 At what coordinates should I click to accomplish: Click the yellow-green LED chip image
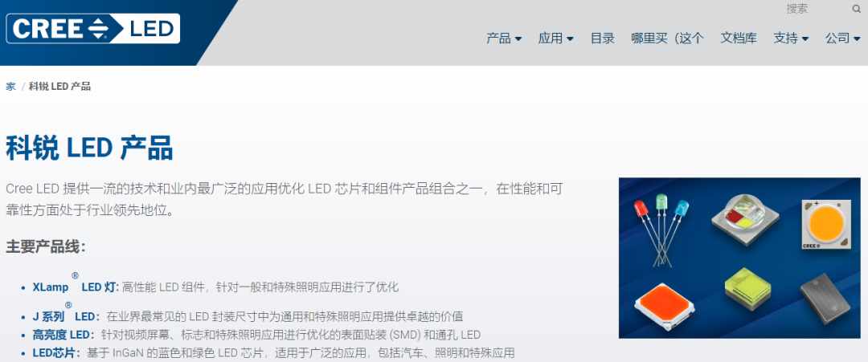(747, 287)
